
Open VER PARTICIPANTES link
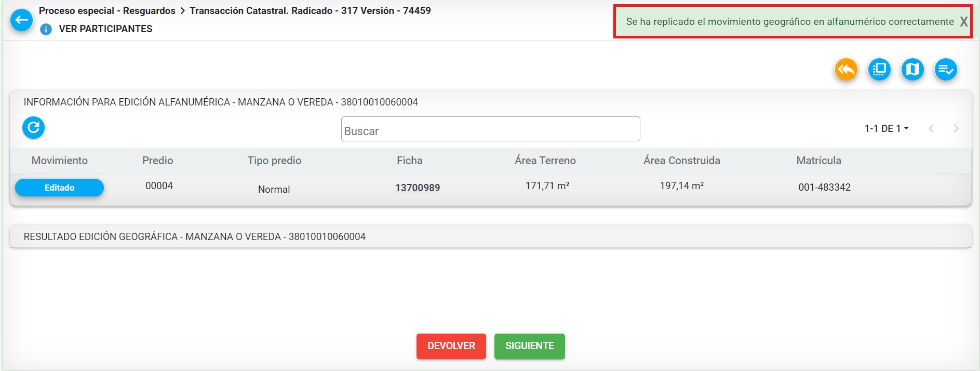click(105, 29)
